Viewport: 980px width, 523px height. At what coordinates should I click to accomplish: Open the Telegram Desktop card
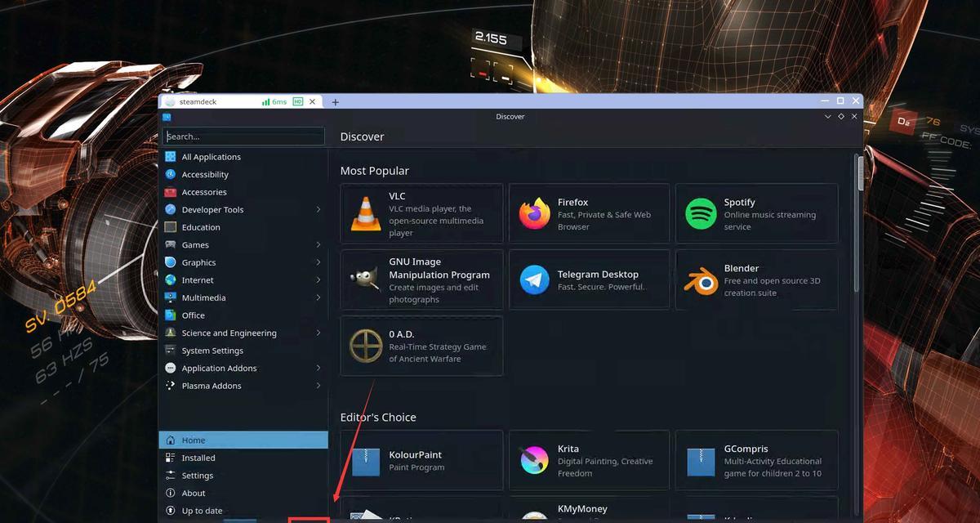[x=589, y=279]
